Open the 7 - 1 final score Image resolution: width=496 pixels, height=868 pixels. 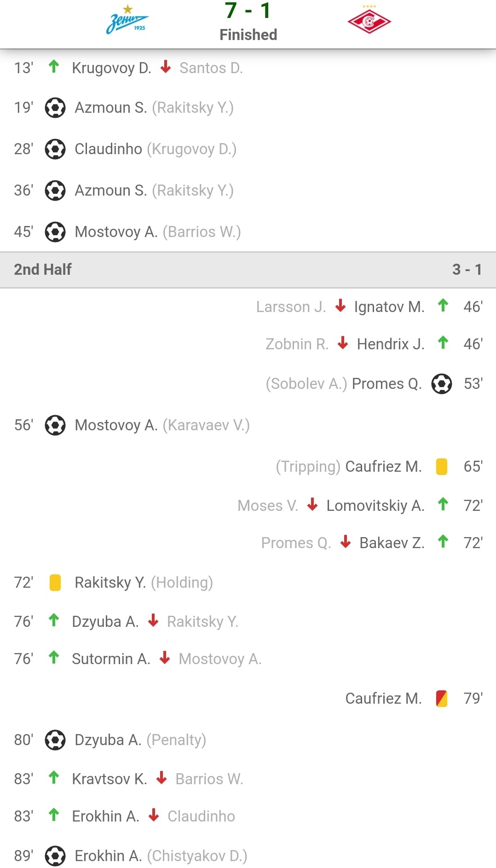pos(248,11)
